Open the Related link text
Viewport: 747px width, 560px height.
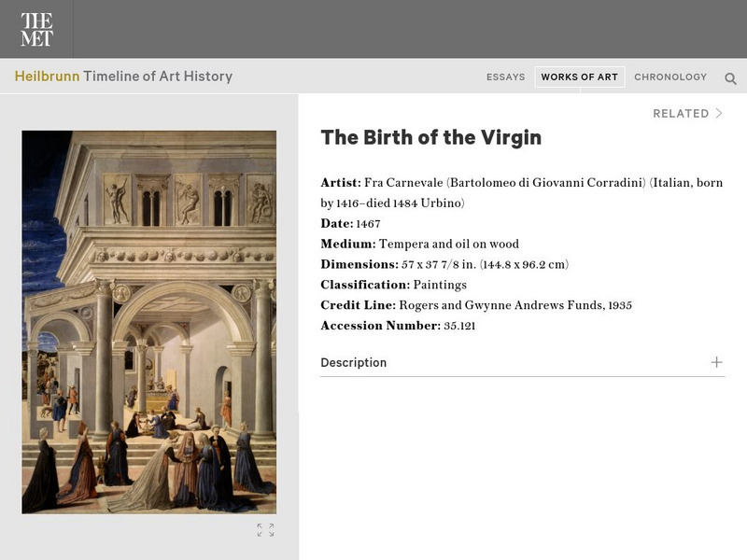coord(681,113)
